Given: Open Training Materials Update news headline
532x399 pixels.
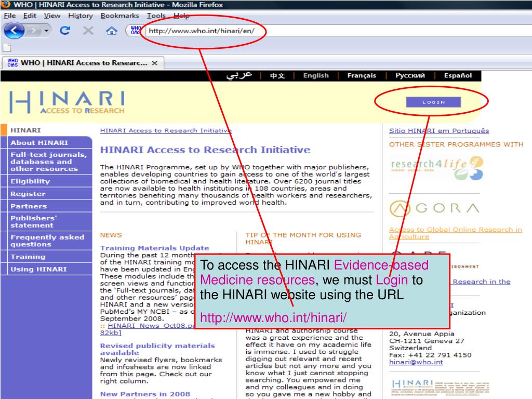Looking at the screenshot, I should click(155, 248).
